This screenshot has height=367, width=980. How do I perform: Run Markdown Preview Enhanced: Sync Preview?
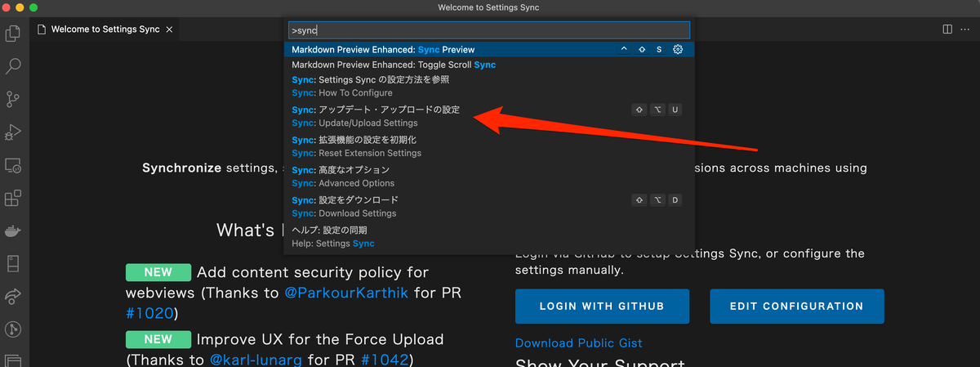tap(489, 50)
